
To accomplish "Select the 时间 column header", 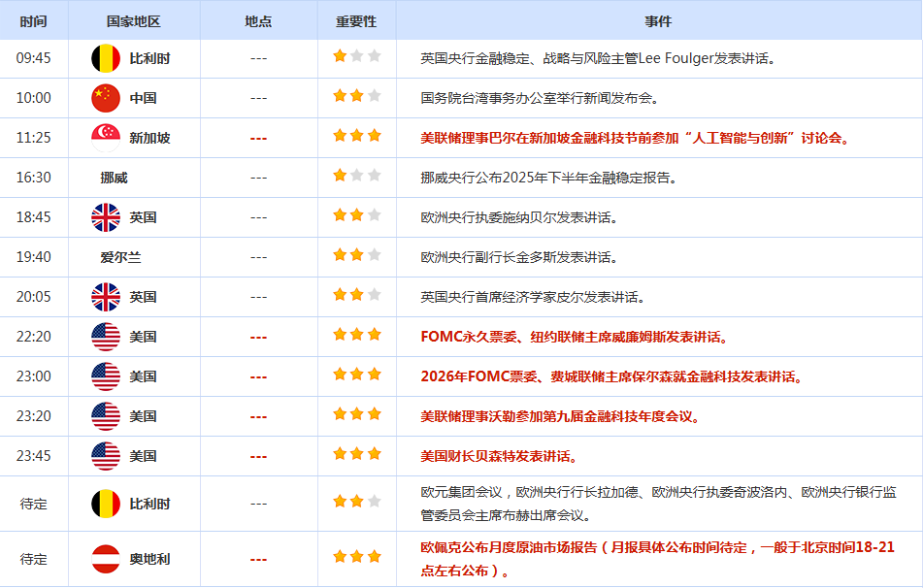I will [33, 20].
